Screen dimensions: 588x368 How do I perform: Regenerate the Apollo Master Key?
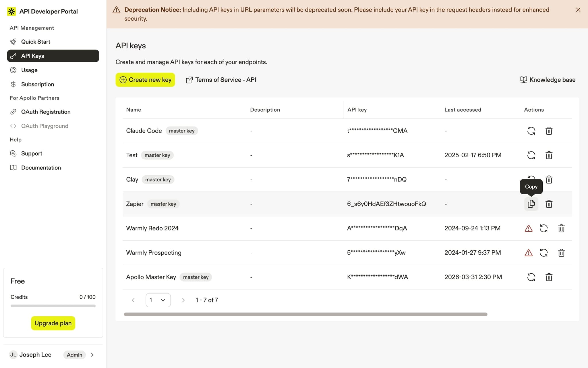pos(531,277)
